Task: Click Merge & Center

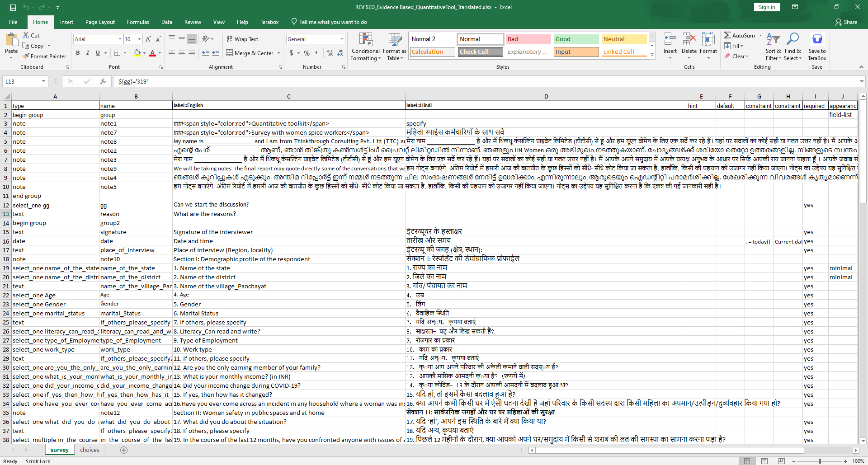Action: (x=250, y=53)
